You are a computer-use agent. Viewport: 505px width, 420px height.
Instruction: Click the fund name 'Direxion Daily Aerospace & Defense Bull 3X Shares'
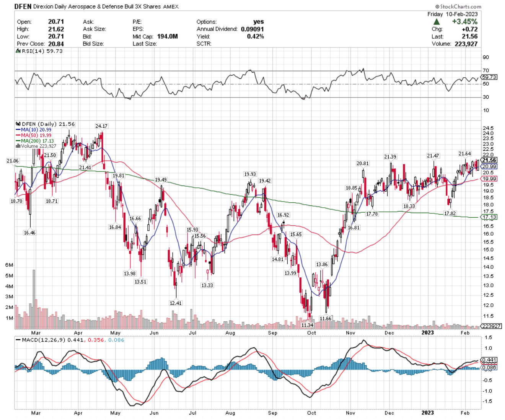[x=97, y=7]
